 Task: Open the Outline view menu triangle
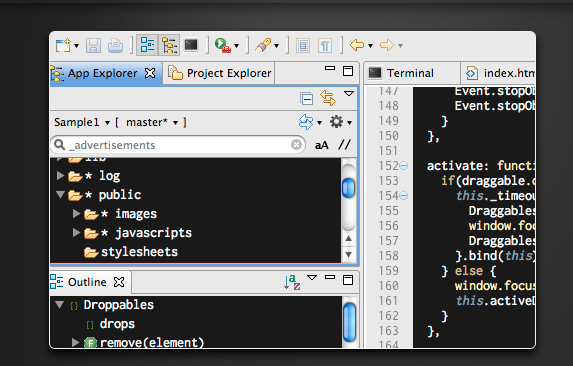pyautogui.click(x=312, y=278)
